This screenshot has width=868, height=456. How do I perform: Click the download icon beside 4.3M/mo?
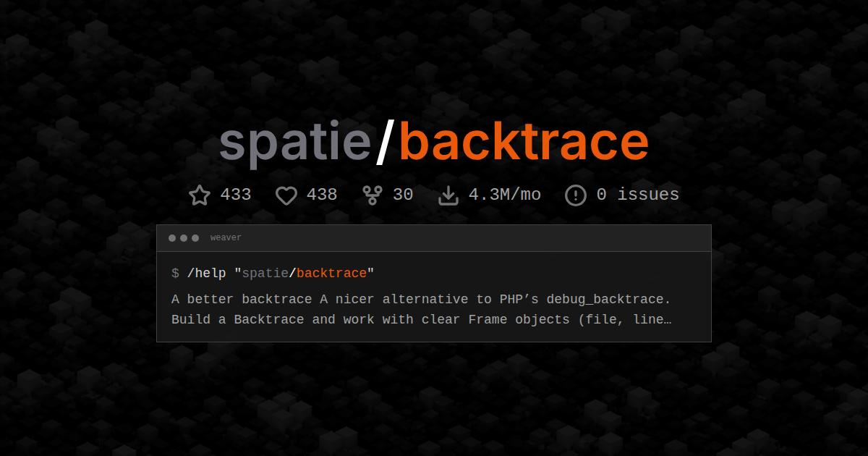tap(449, 195)
